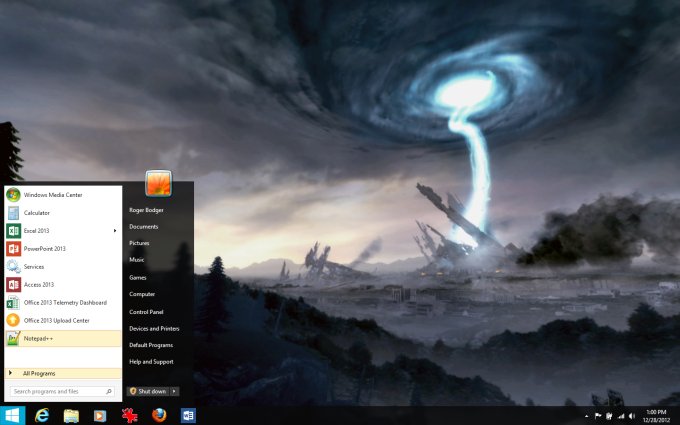The height and width of the screenshot is (425, 680).
Task: Click the Windows Start button on taskbar
Action: 12,415
